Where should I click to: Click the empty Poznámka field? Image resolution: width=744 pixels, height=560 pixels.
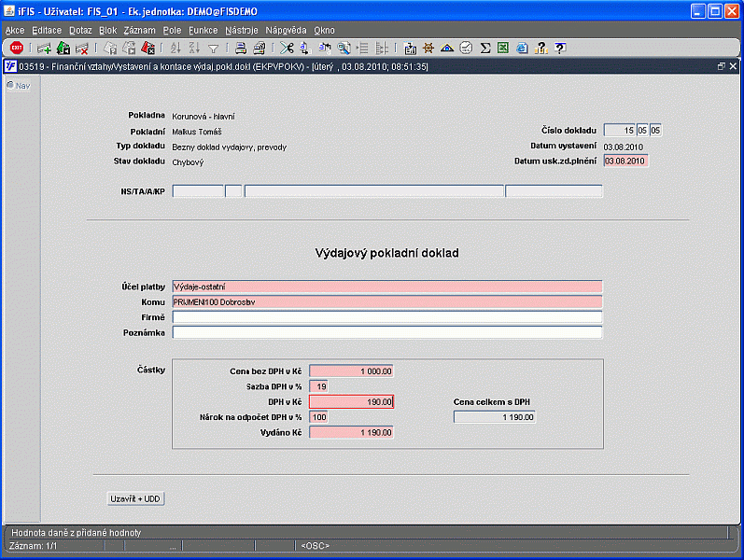coord(386,332)
